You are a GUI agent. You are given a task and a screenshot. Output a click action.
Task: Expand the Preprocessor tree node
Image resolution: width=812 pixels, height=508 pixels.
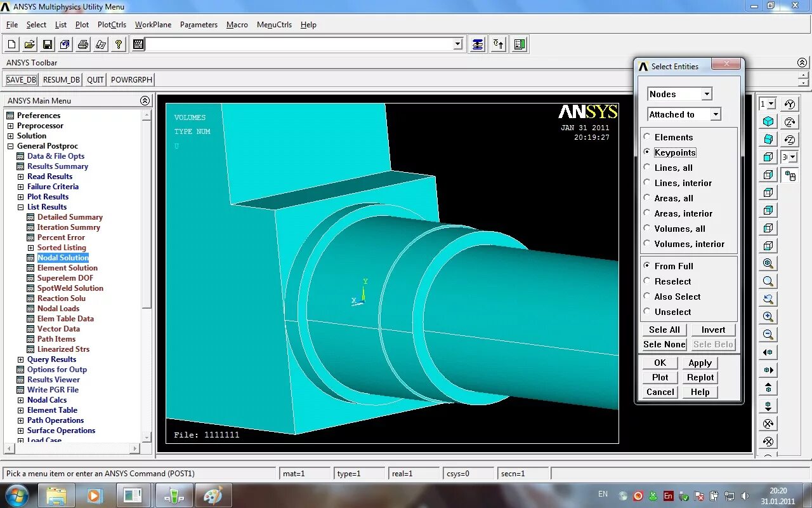coord(10,126)
